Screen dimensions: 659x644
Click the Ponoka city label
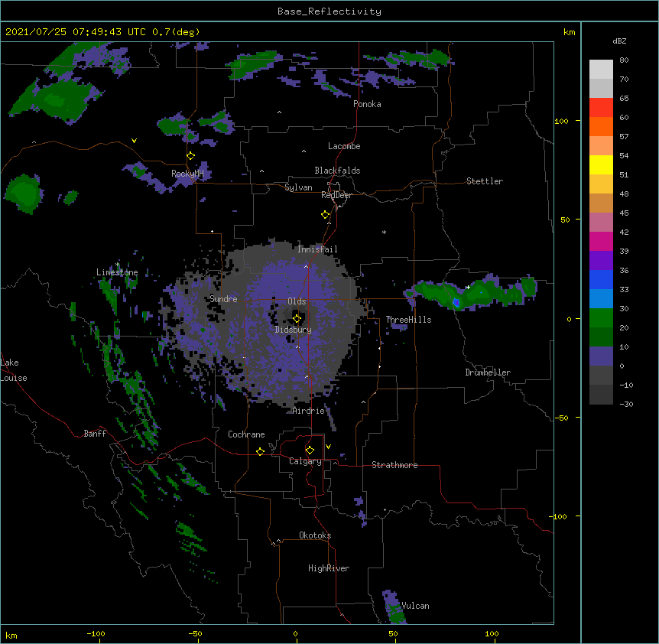pos(367,104)
